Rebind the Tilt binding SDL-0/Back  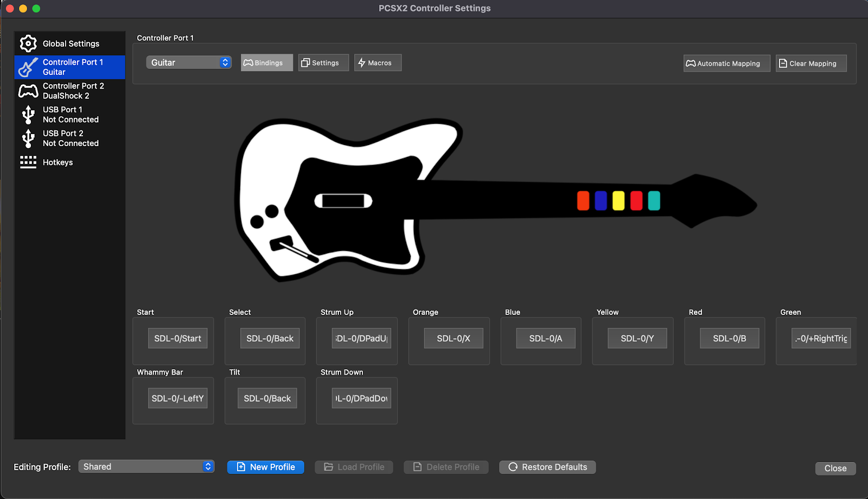(x=267, y=398)
